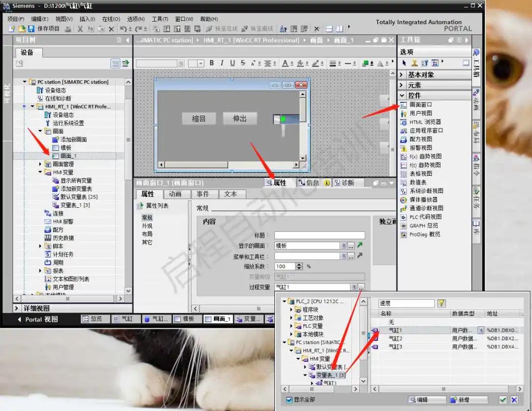The height and width of the screenshot is (411, 532).
Task: Select 画面窗口 control in toolbox
Action: pyautogui.click(x=416, y=104)
